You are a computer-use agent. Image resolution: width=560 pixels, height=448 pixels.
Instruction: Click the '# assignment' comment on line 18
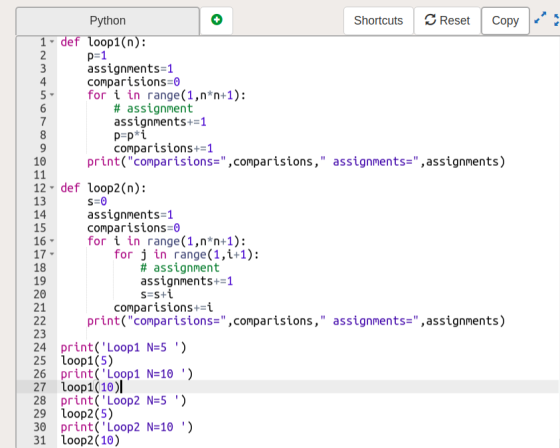[180, 268]
